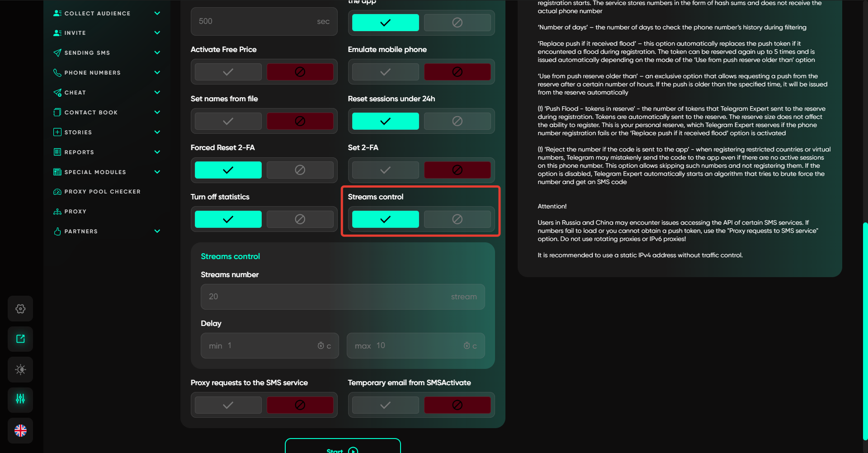The height and width of the screenshot is (453, 868).
Task: Disable Streams control option
Action: (457, 219)
